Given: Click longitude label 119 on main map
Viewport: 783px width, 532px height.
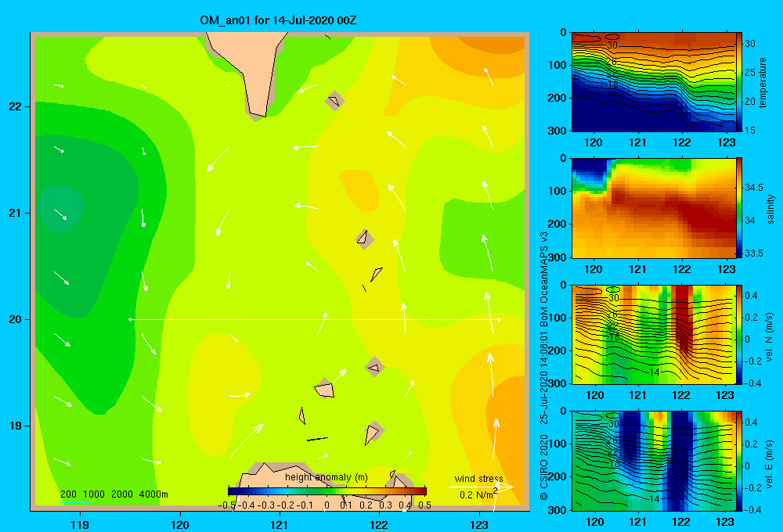Looking at the screenshot, I should [x=80, y=524].
